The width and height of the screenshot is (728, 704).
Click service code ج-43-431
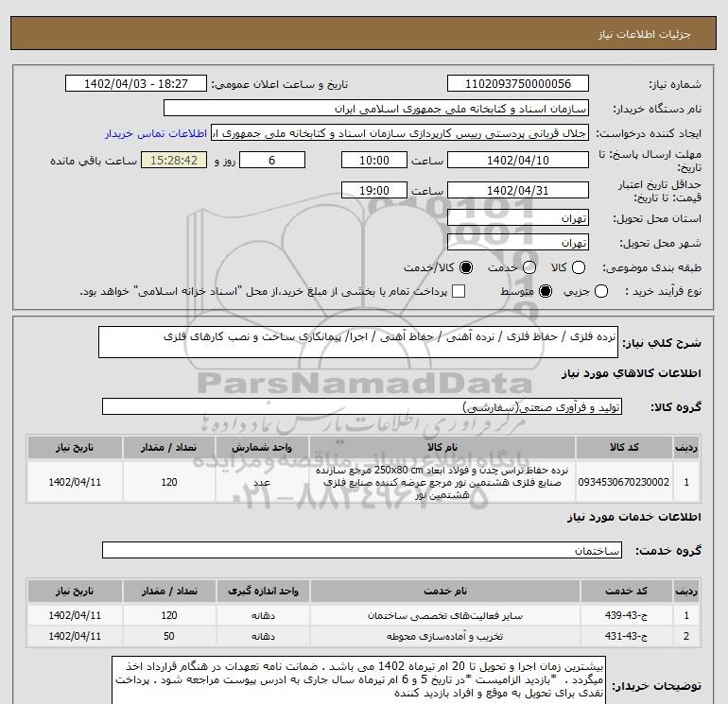pos(626,636)
